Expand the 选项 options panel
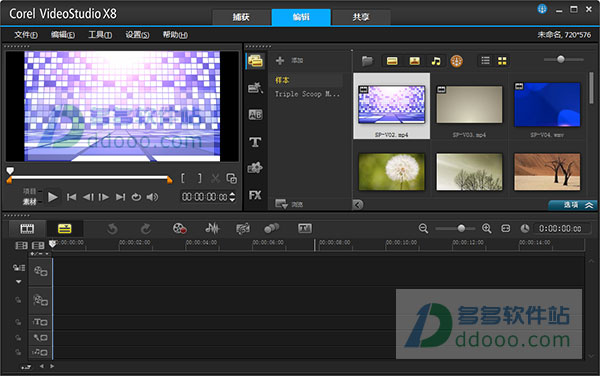 tap(572, 205)
